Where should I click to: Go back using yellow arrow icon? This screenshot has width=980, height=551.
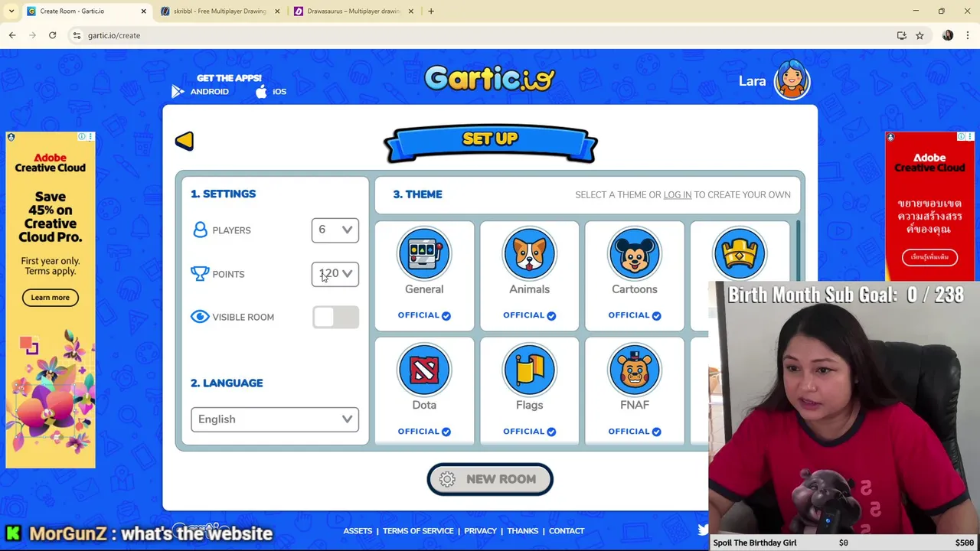pyautogui.click(x=185, y=141)
